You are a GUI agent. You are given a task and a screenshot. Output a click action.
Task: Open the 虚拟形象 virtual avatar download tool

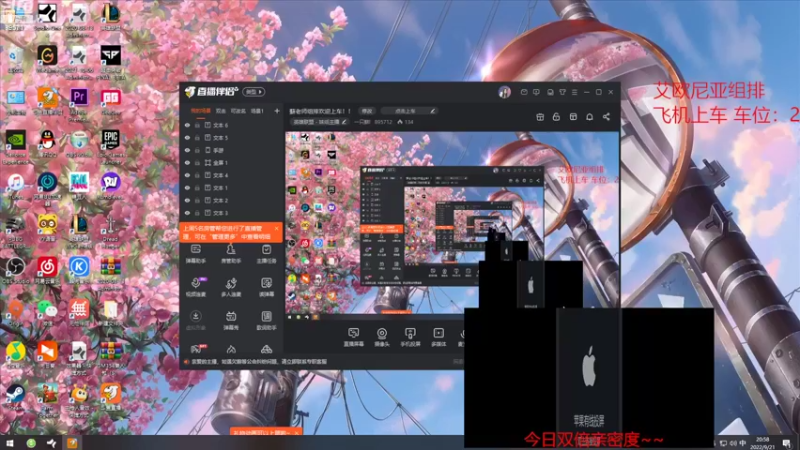coord(195,320)
